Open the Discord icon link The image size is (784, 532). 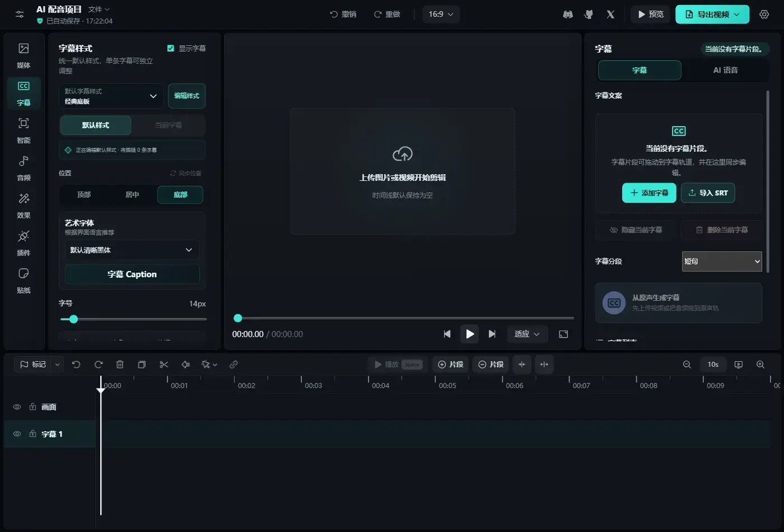[568, 15]
